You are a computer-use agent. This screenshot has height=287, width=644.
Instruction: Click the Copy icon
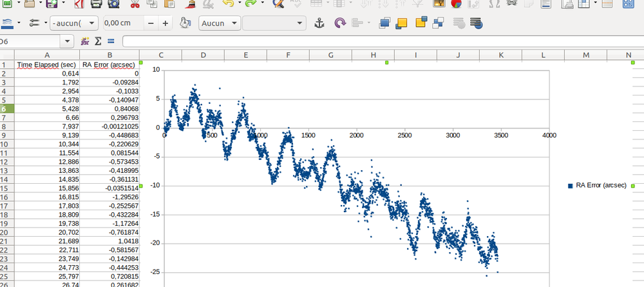point(151,3)
